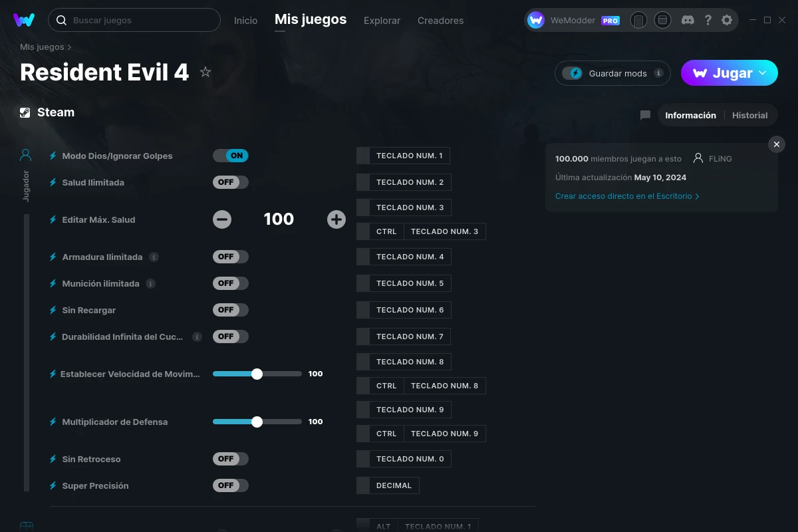Switch to the Historial tab

tap(749, 114)
